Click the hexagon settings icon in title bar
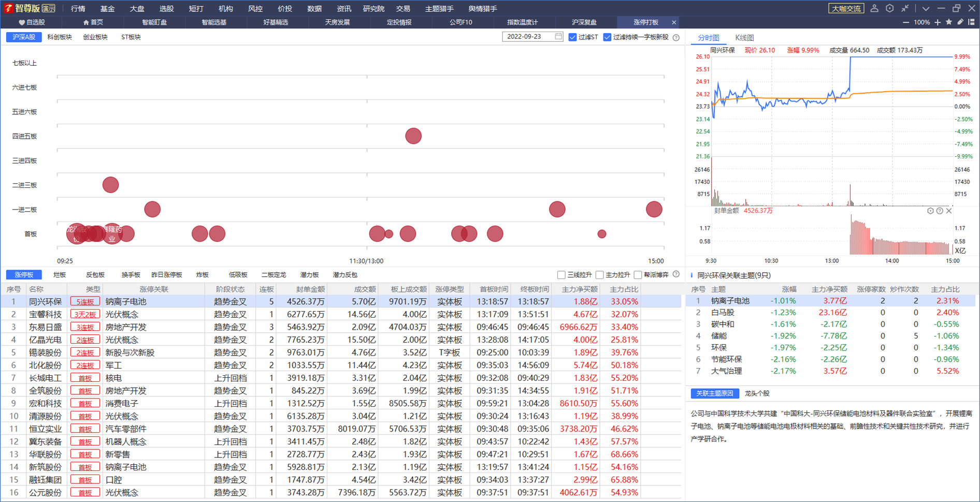 (x=890, y=8)
